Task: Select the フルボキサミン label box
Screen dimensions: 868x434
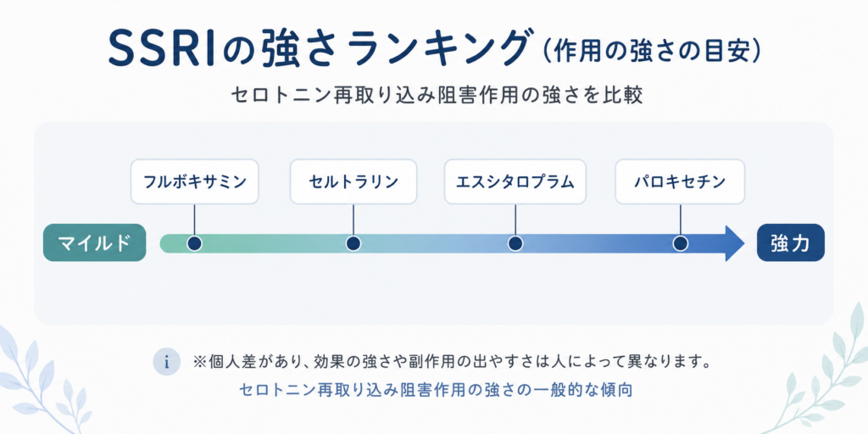Action: point(194,181)
